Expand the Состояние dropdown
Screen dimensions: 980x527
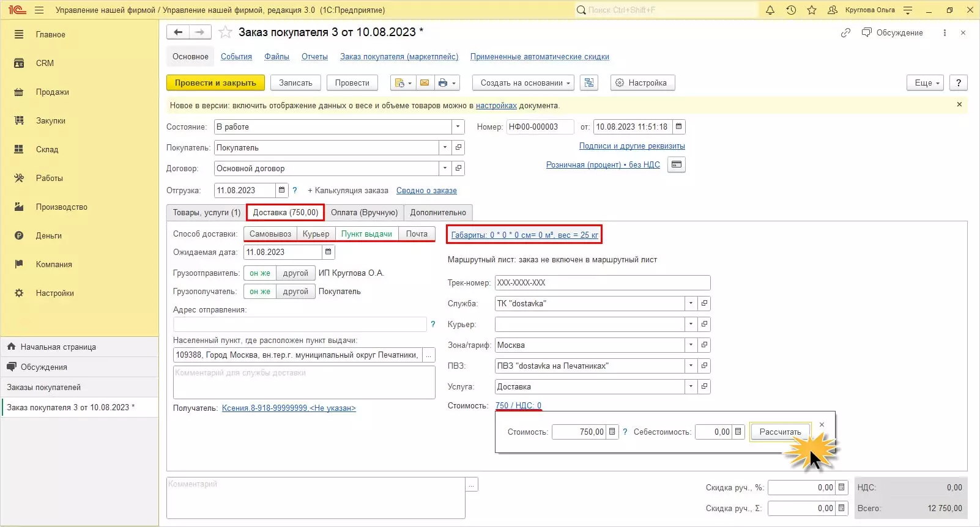click(x=458, y=127)
